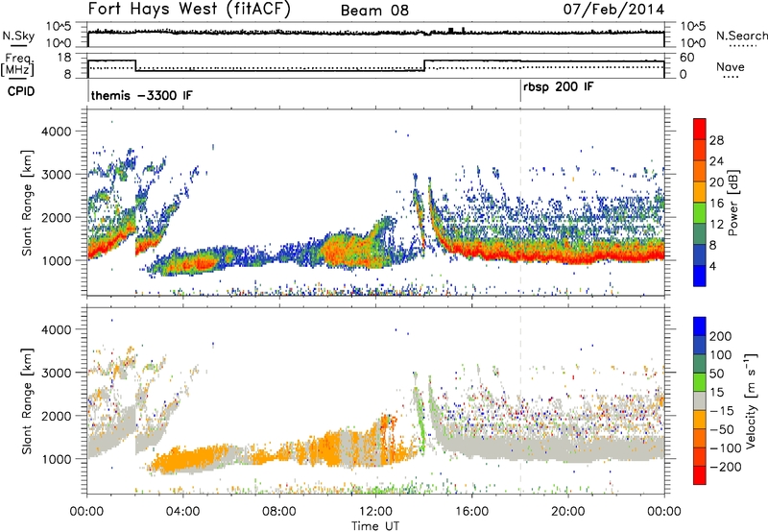Click the '18' frequency axis tick
The height and width of the screenshot is (532, 768).
[x=63, y=58]
